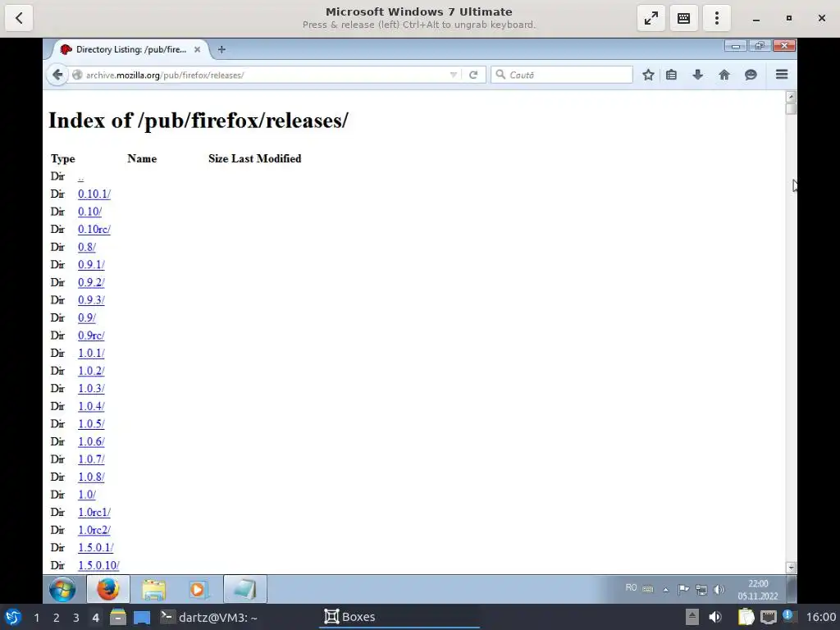The image size is (840, 630).
Task: Open the 1.0.7/ directory link
Action: (x=91, y=459)
